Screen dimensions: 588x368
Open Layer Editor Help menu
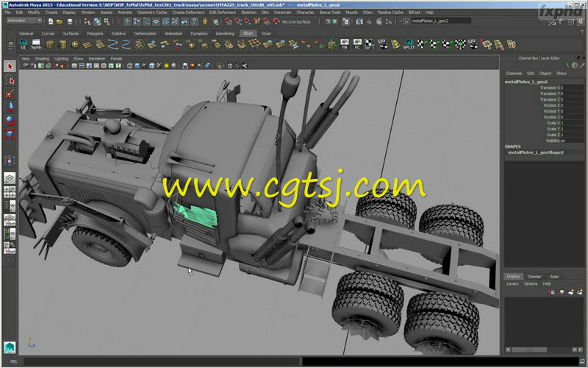547,284
